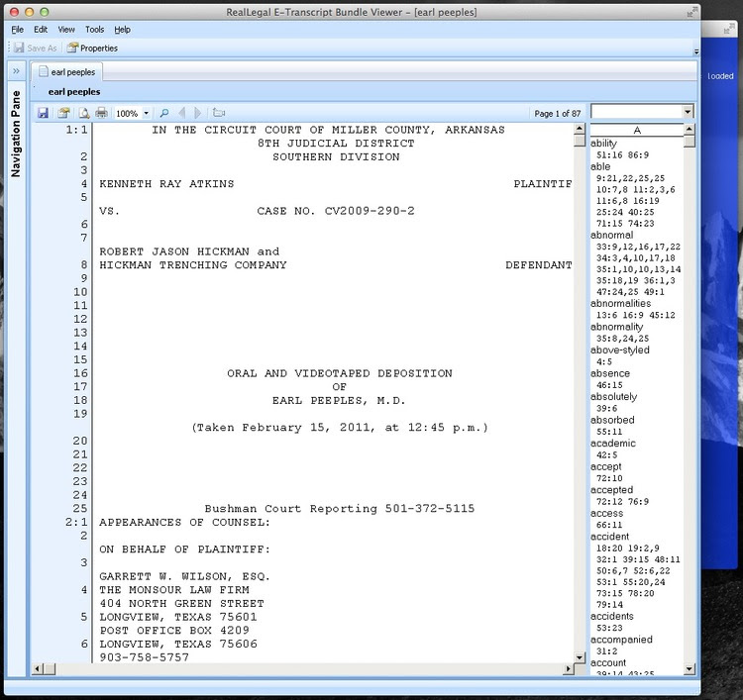Viewport: 743px width, 700px height.
Task: Click the printer icon to print
Action: pyautogui.click(x=101, y=113)
